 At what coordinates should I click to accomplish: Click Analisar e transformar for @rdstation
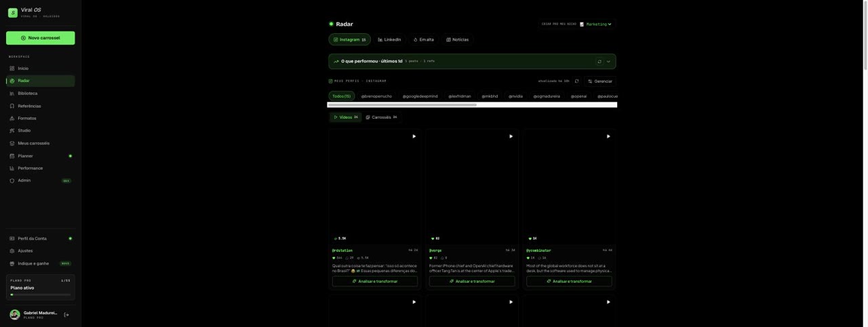pyautogui.click(x=375, y=281)
